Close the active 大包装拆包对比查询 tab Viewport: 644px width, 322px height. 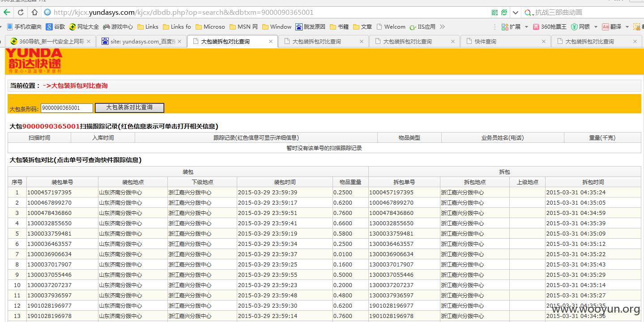tap(271, 42)
